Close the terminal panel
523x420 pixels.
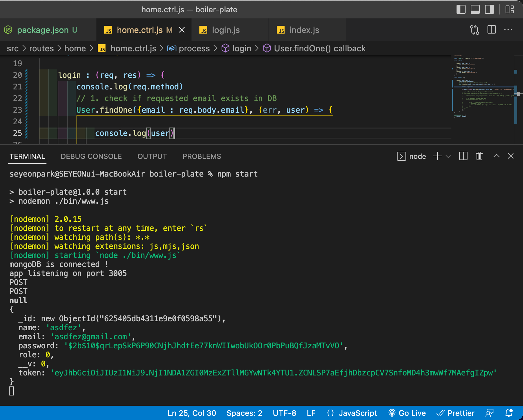pyautogui.click(x=511, y=156)
